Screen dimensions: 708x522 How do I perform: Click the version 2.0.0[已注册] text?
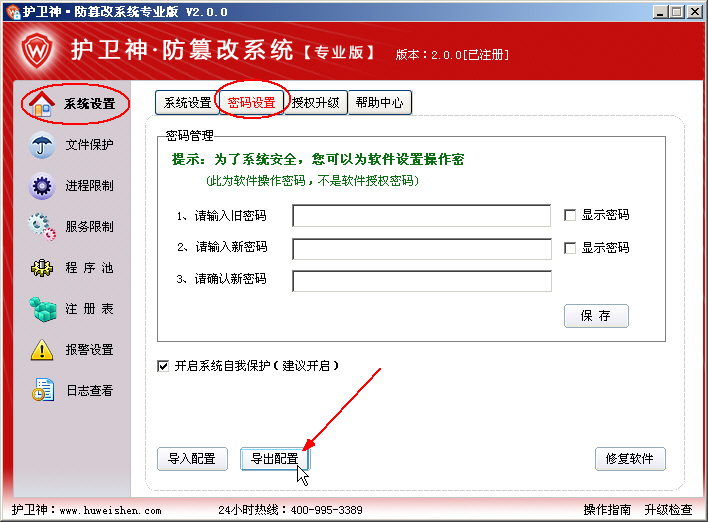tap(470, 55)
